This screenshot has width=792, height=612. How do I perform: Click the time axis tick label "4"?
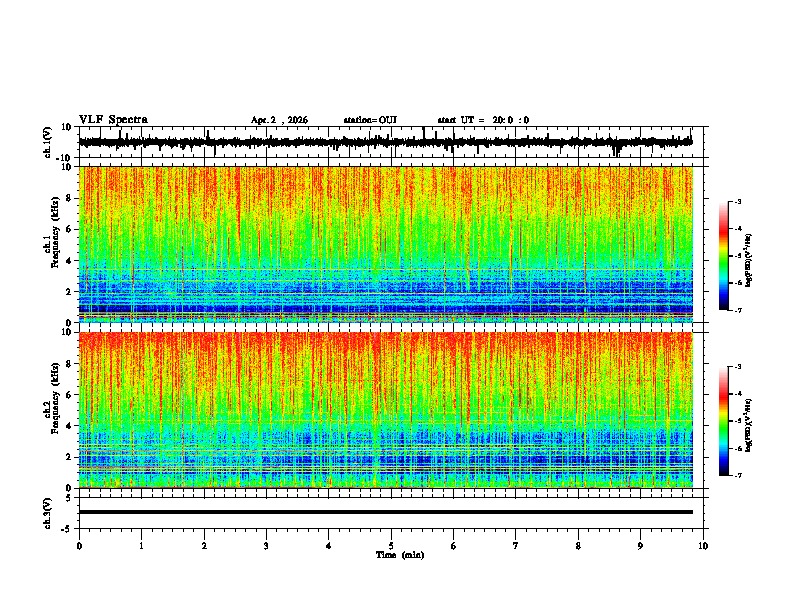point(329,546)
